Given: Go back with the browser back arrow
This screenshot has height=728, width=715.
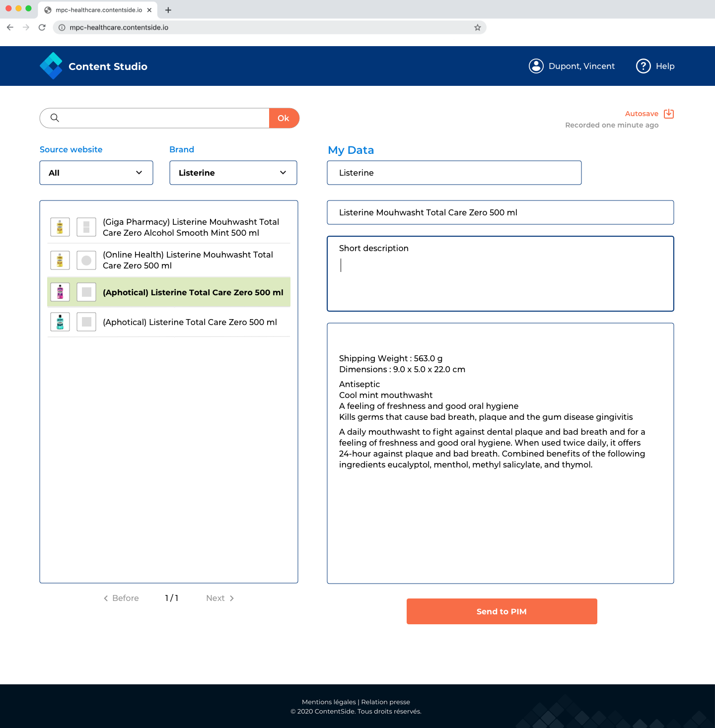Looking at the screenshot, I should pos(10,27).
